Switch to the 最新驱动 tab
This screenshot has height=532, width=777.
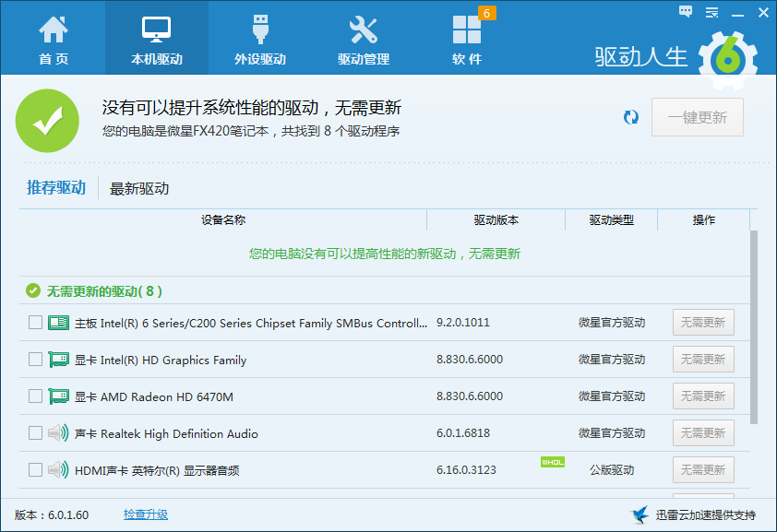click(139, 189)
